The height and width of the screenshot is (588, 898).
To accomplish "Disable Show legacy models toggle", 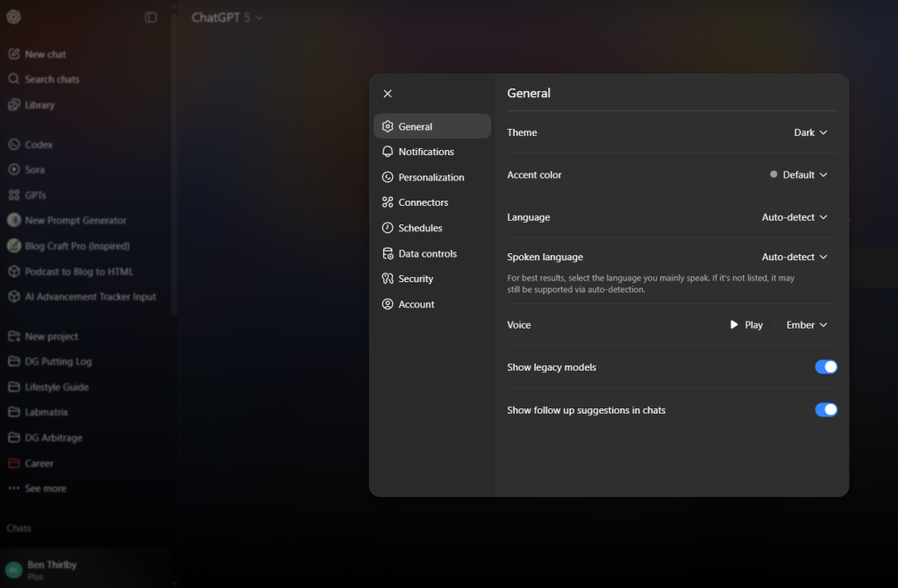I will [826, 367].
